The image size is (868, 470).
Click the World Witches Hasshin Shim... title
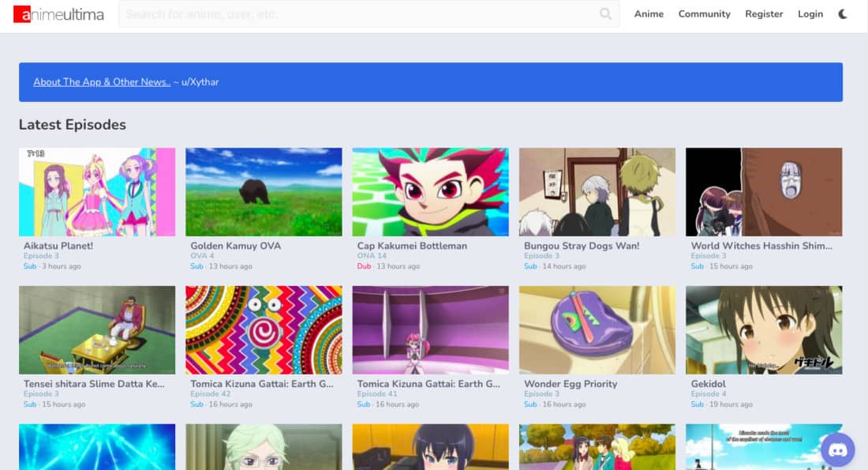pyautogui.click(x=761, y=246)
